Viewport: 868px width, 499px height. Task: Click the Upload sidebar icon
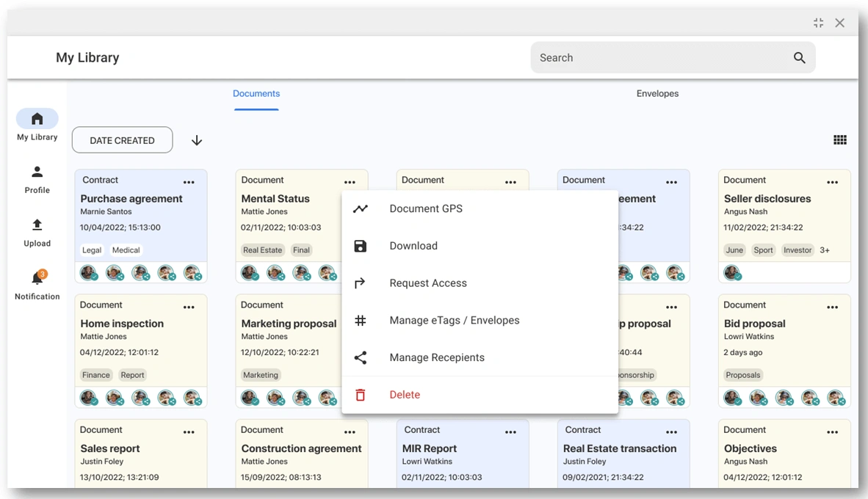37,225
